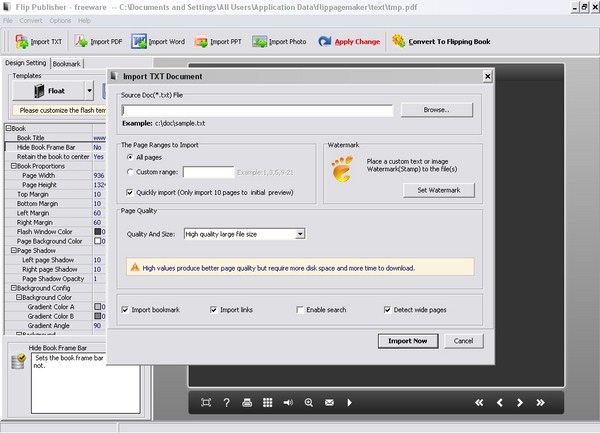
Task: Open the Quality And Size dropdown
Action: click(300, 234)
